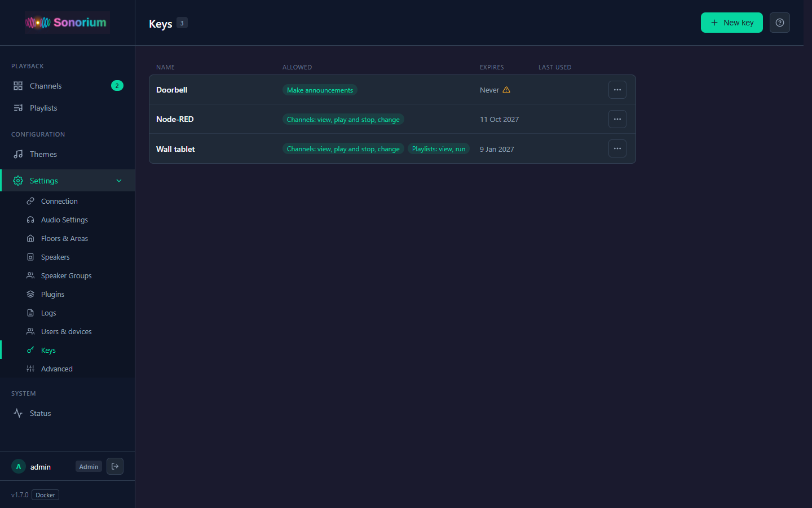812x508 pixels.
Task: Click the Playlists: view, run permission tag
Action: [x=439, y=149]
